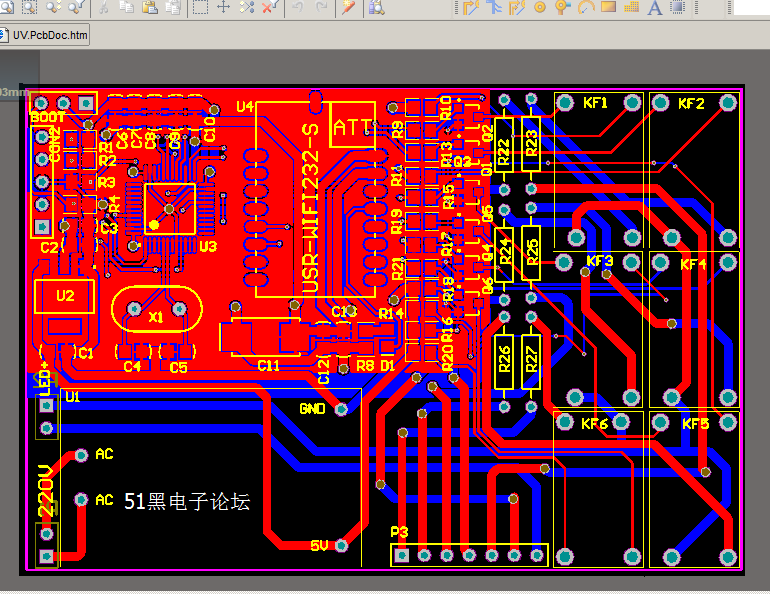Click the Zoom Filtered Objects icon
Screen dimensions: 770x594
coord(77,7)
